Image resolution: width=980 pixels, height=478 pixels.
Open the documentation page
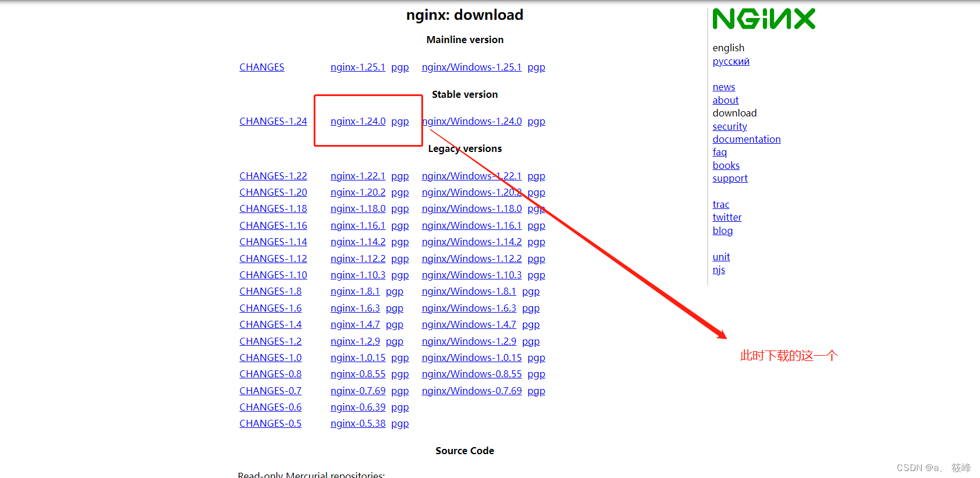tap(747, 139)
